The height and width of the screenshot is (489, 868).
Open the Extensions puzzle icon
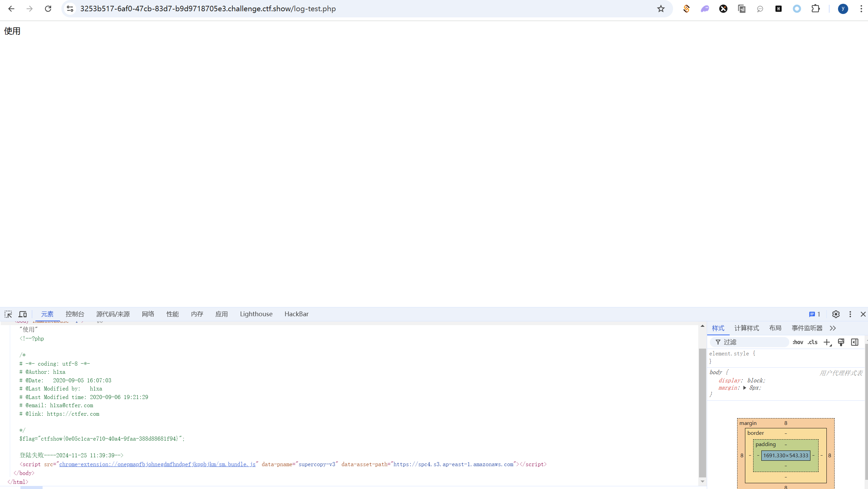[x=816, y=9]
